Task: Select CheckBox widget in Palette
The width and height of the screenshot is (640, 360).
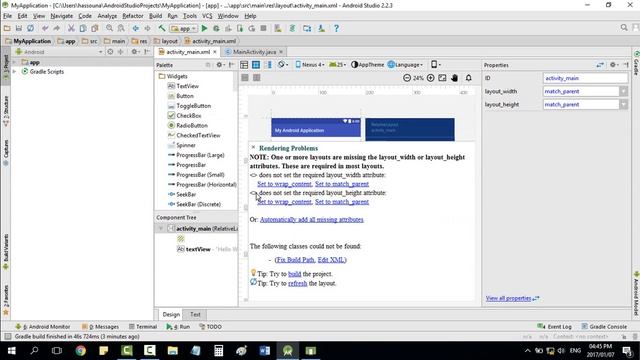Action: pos(189,116)
